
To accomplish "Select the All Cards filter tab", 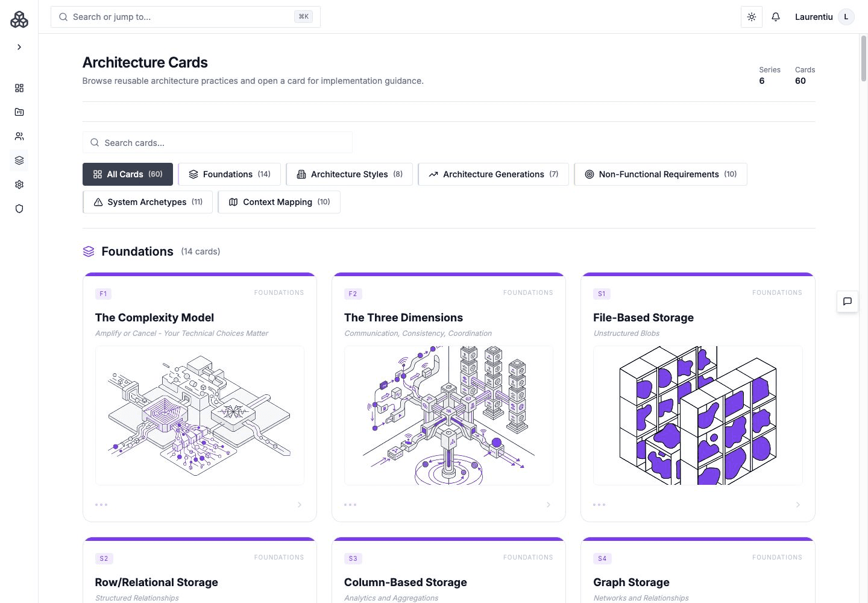I will [x=128, y=174].
